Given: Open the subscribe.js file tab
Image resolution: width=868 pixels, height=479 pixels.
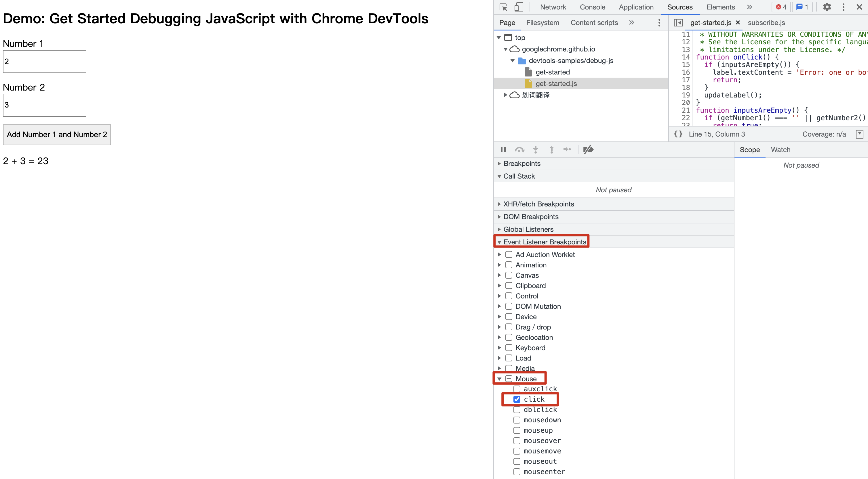Looking at the screenshot, I should [x=766, y=22].
